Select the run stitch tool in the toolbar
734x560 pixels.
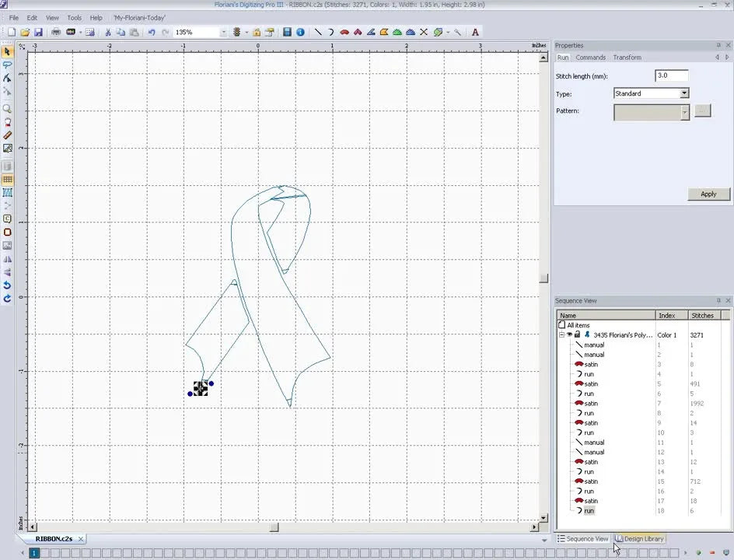[331, 33]
